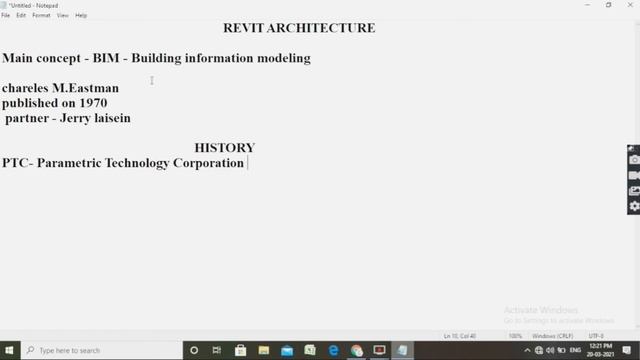Close the Notepad window

tap(630, 5)
